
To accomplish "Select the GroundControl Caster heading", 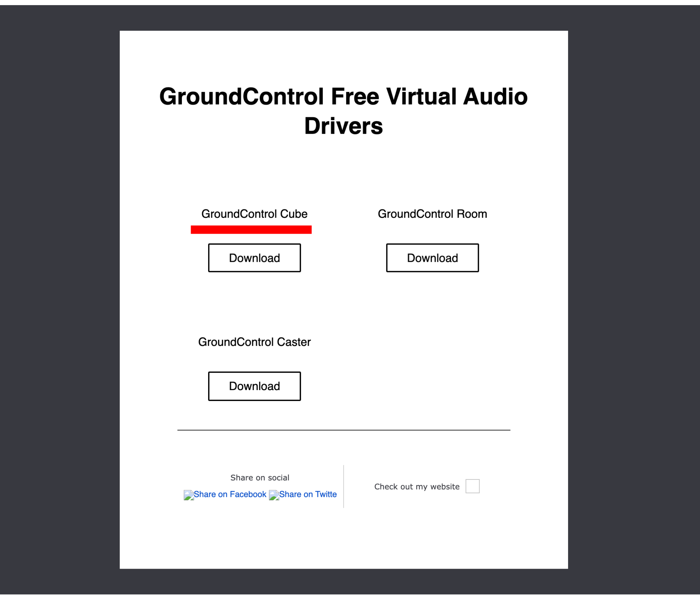I will point(254,342).
